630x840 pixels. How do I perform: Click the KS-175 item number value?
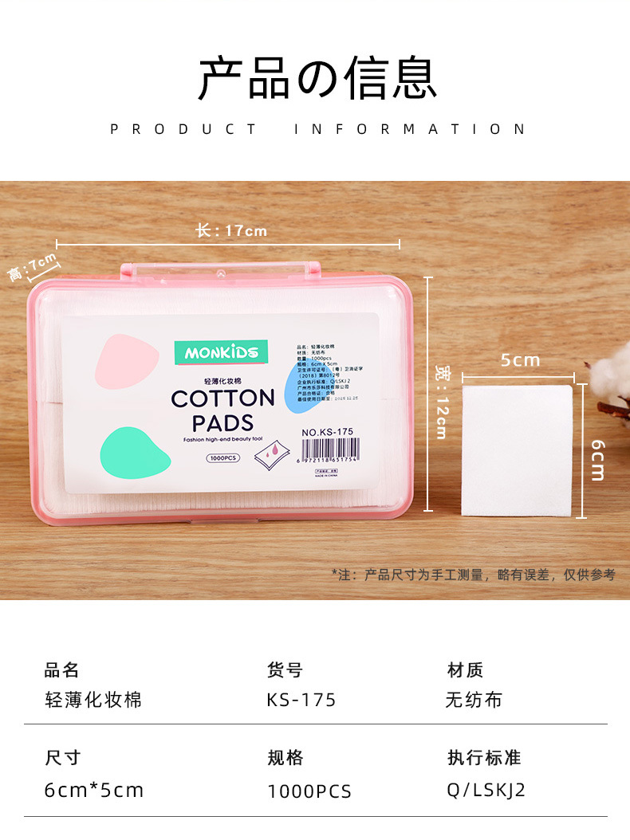[x=301, y=700]
